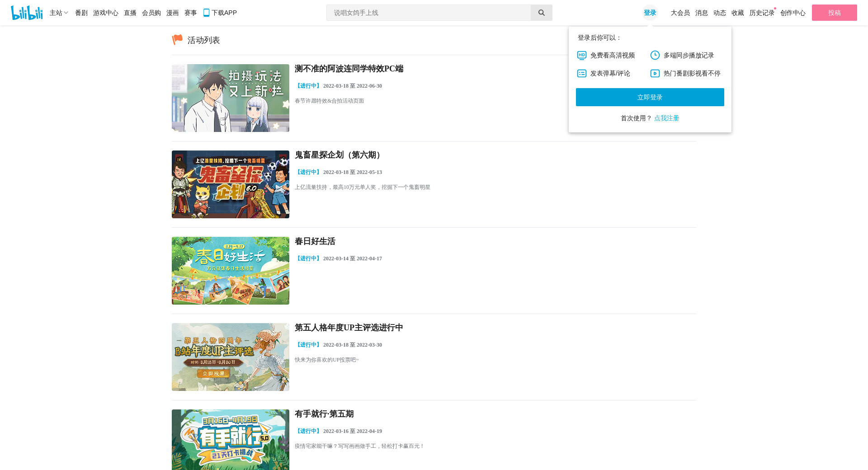This screenshot has width=868, height=470.
Task: Focus the search input field
Action: click(x=429, y=13)
